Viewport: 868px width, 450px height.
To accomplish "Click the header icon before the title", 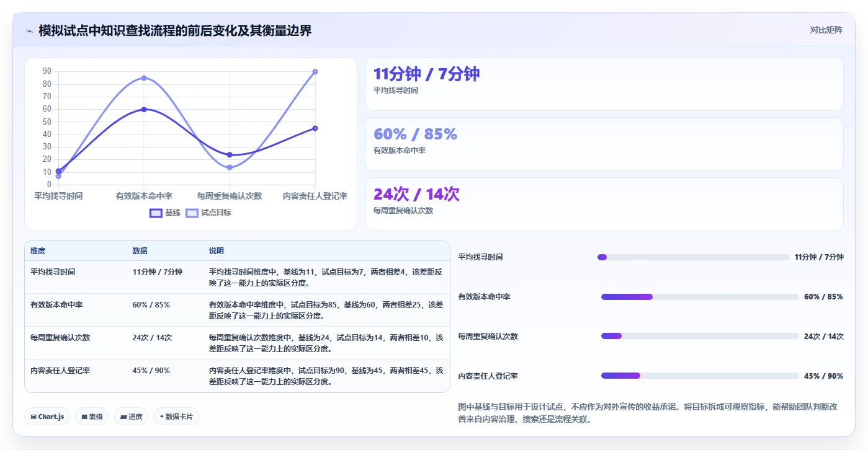I will [x=29, y=30].
